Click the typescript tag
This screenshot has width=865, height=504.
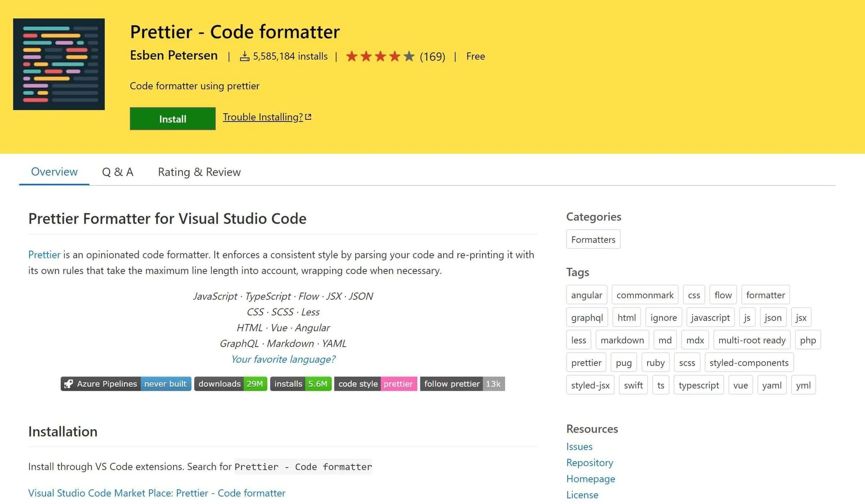tap(698, 385)
